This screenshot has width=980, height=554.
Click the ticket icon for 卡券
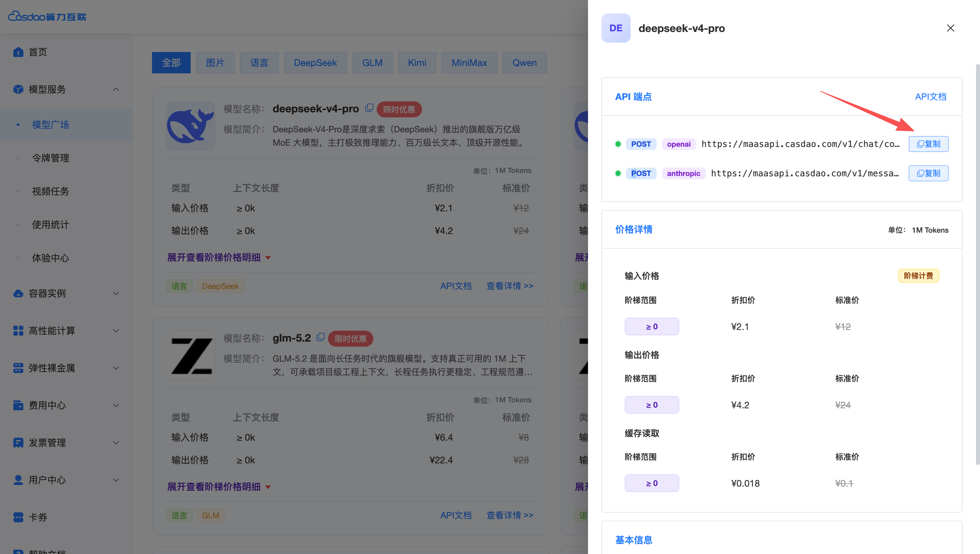point(18,517)
